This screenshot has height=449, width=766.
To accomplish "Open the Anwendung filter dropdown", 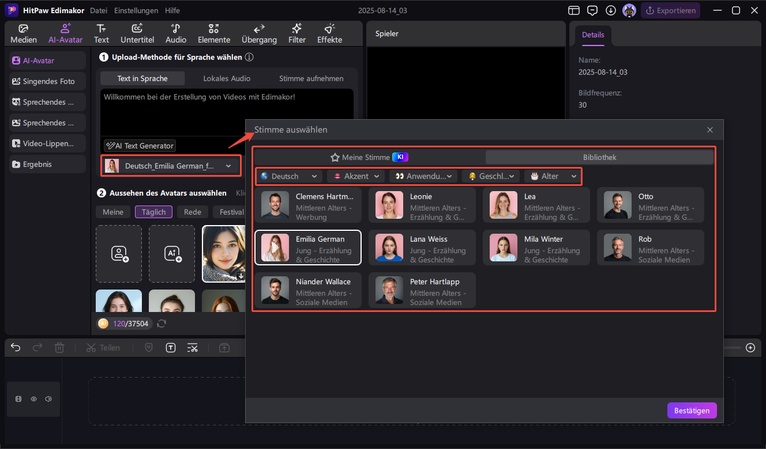I will click(423, 176).
